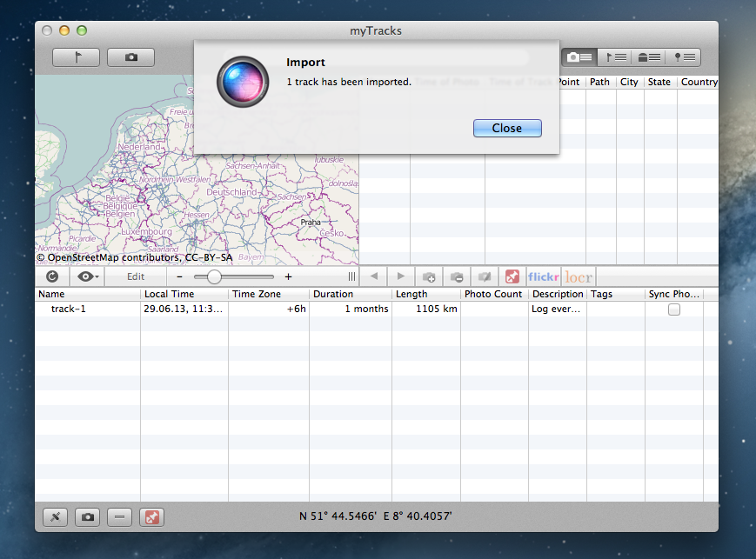Image resolution: width=756 pixels, height=559 pixels.
Task: Click the flag button in top toolbar
Action: pos(76,57)
